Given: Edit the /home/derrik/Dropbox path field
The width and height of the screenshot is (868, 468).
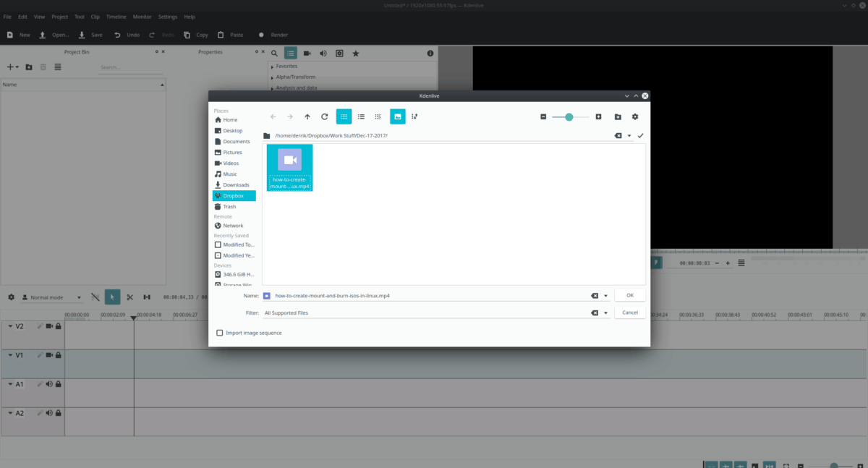Looking at the screenshot, I should [x=441, y=135].
